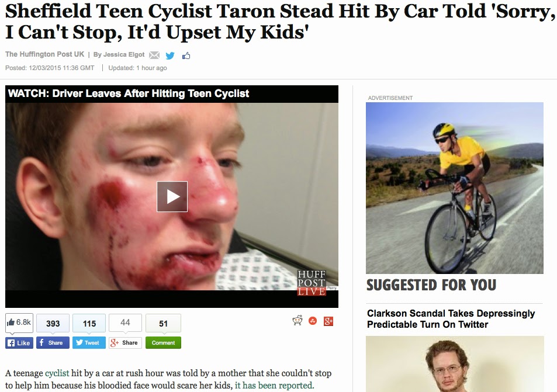Click the green Comment button

tap(163, 343)
